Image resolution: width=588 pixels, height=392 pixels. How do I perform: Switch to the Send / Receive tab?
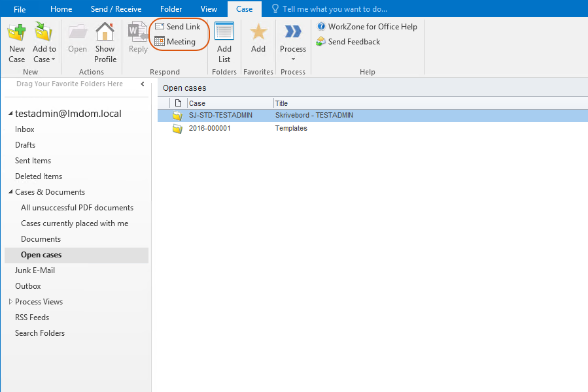pos(116,9)
